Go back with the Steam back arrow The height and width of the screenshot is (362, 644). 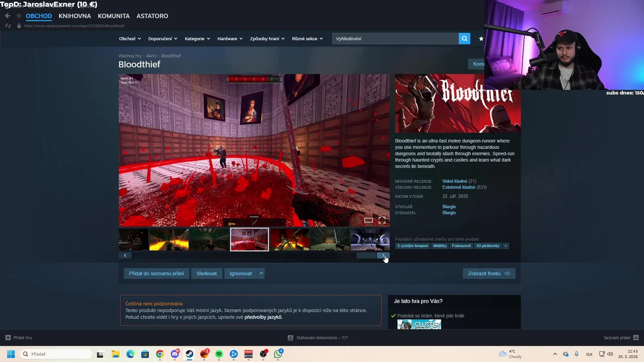coord(8,16)
